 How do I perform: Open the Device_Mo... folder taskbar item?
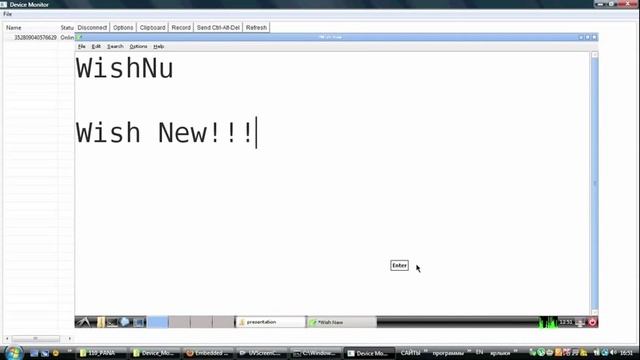pyautogui.click(x=155, y=353)
